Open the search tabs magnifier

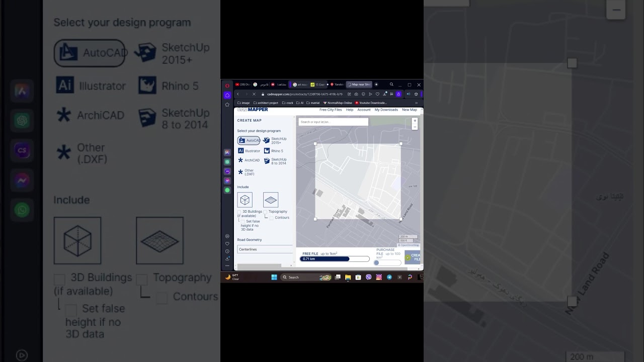pos(391,84)
